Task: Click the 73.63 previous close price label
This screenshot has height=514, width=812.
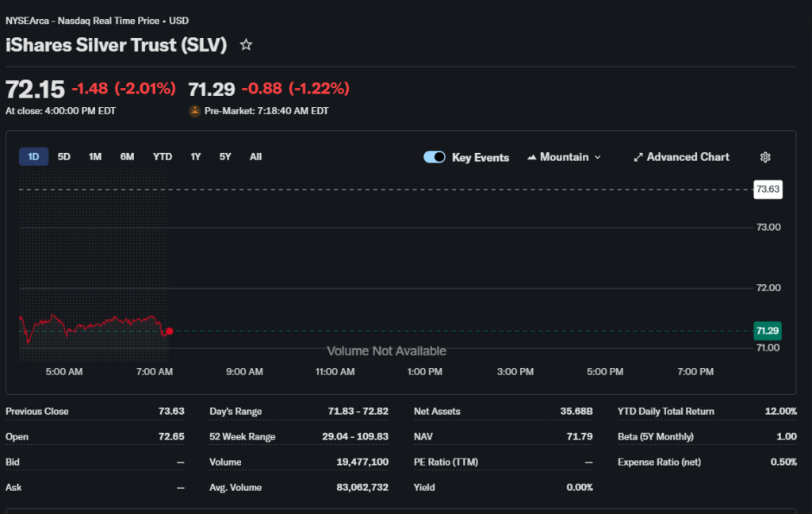Action: [768, 189]
